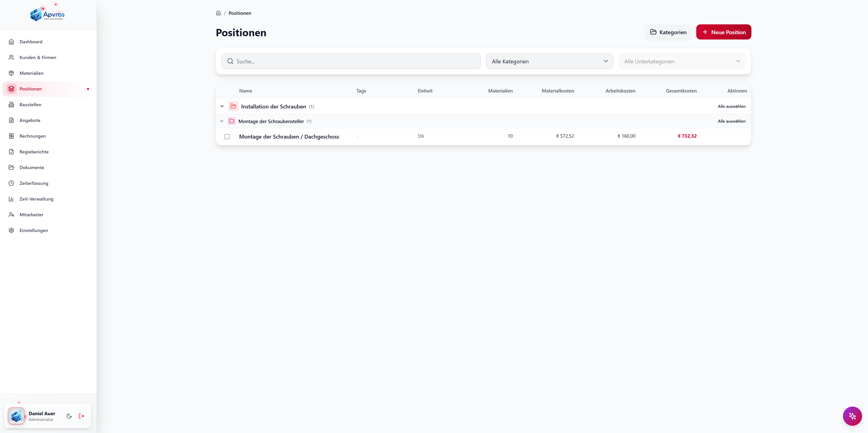The width and height of the screenshot is (868, 433).
Task: Collapse Montage der Schraubensteller subcategory
Action: pos(222,121)
